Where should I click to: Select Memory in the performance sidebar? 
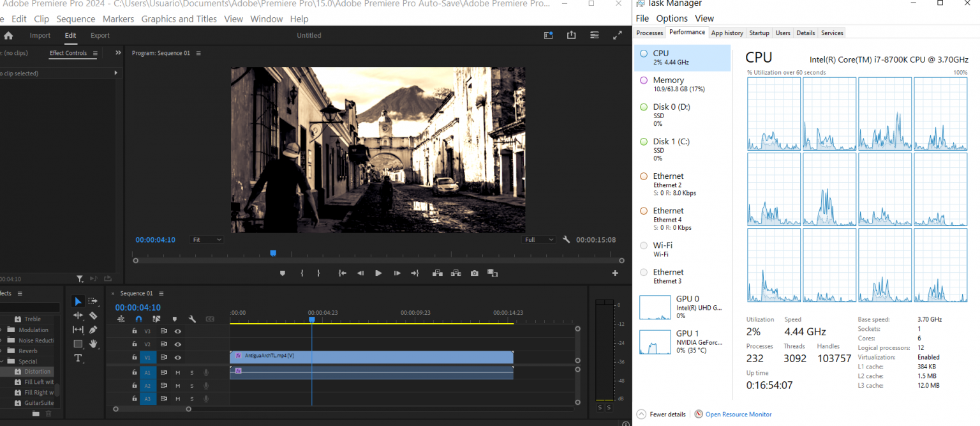tap(668, 80)
